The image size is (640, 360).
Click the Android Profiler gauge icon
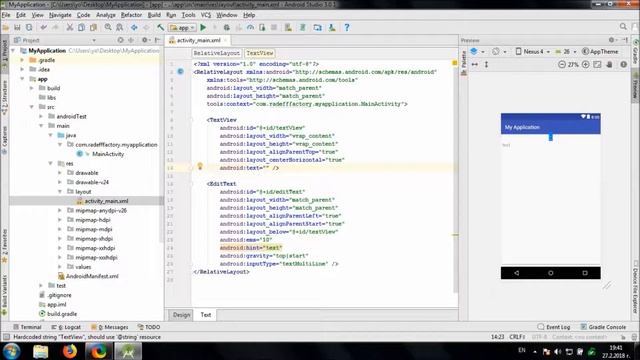tap(250, 28)
